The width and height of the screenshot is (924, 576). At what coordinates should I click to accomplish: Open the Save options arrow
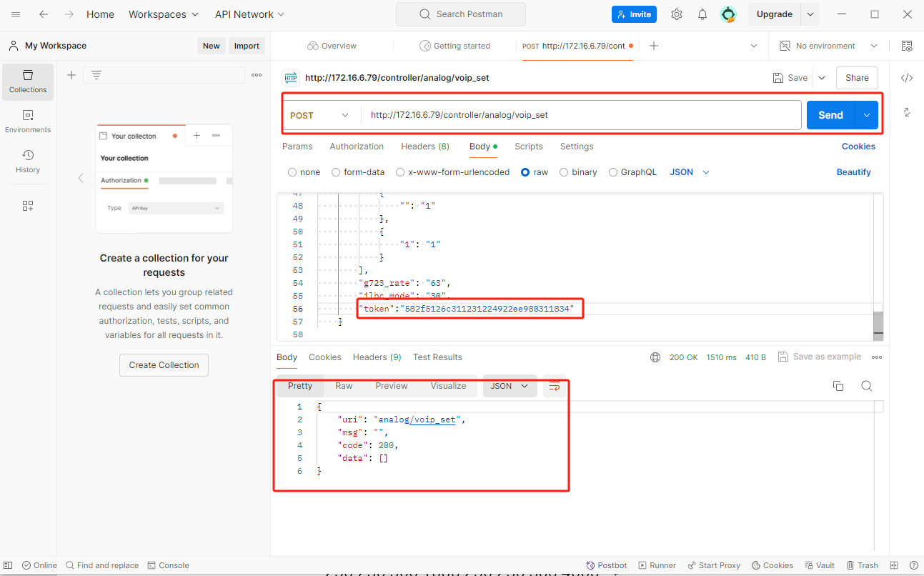(x=822, y=78)
